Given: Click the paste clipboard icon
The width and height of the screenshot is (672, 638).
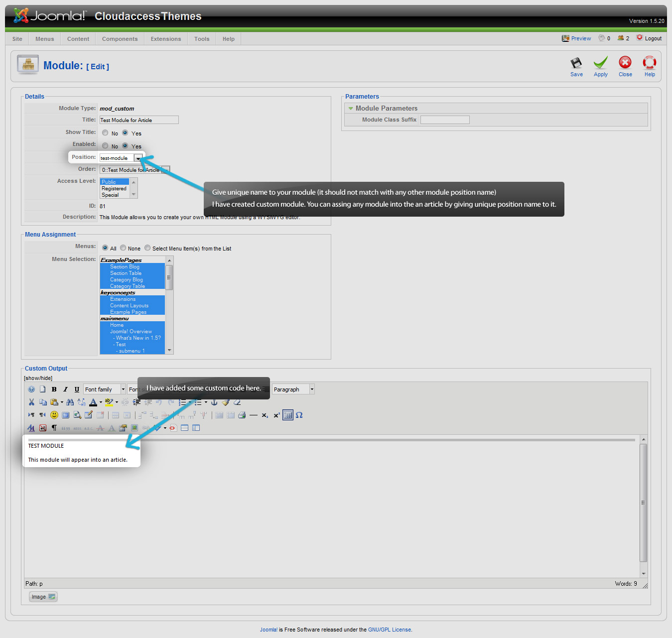Looking at the screenshot, I should (54, 402).
